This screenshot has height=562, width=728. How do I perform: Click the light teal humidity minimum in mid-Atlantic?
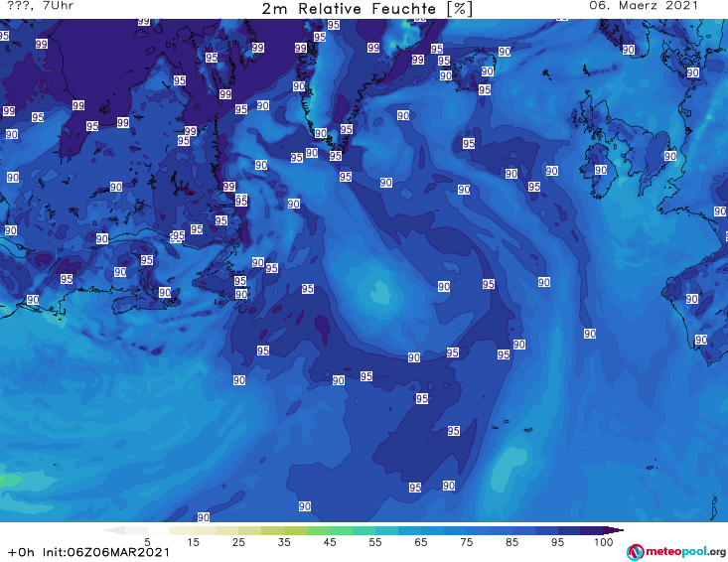click(380, 293)
